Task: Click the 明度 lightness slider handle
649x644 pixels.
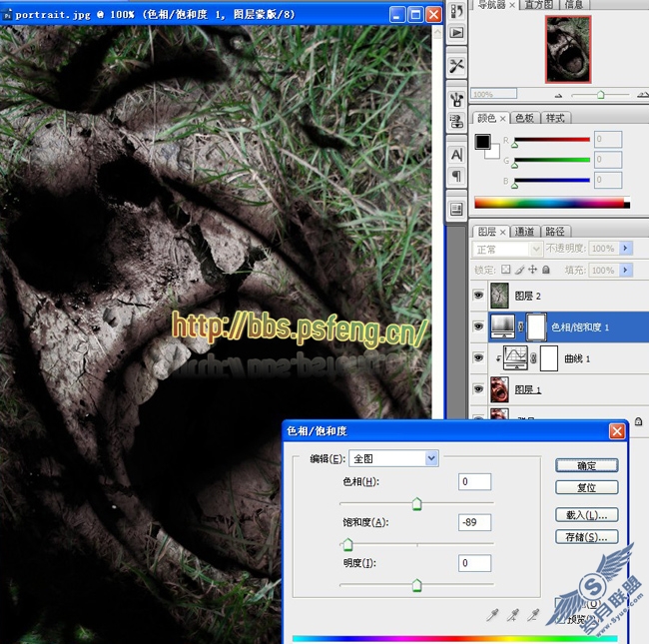Action: (416, 585)
